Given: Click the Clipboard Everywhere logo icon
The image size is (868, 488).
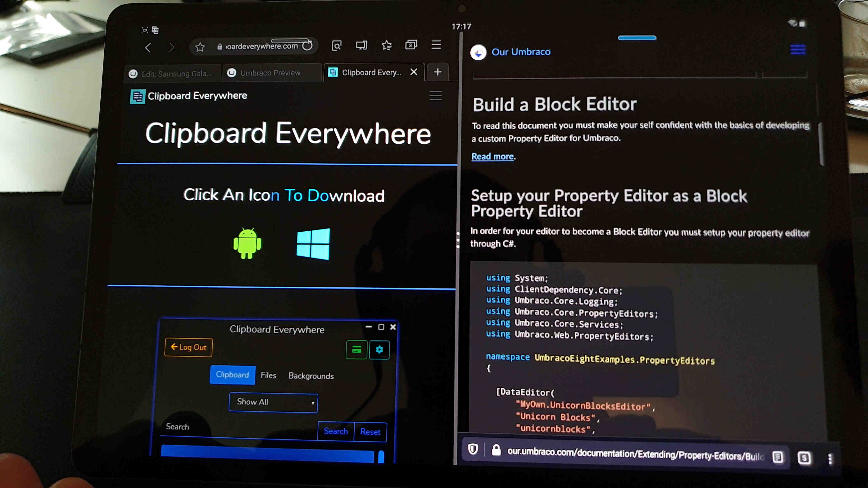Looking at the screenshot, I should point(137,97).
